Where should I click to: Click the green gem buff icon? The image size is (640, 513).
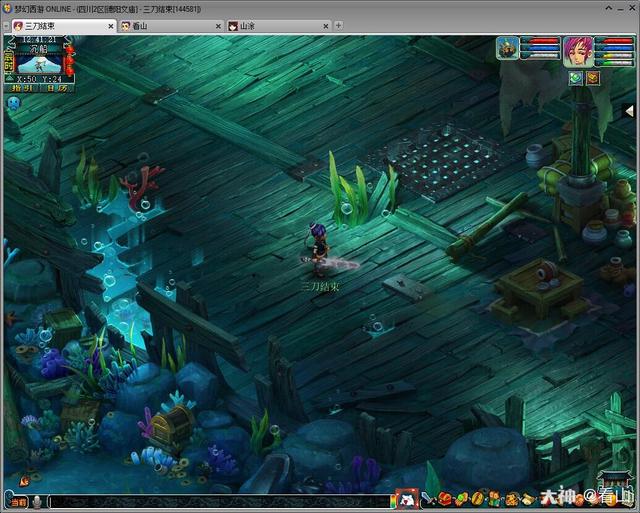[576, 78]
